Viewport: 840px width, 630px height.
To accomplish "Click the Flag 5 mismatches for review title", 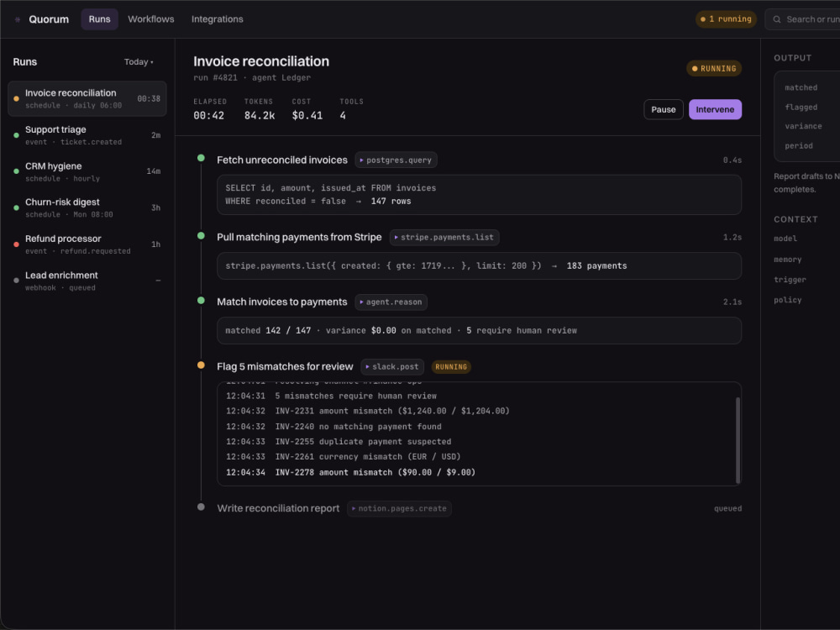I will 285,366.
